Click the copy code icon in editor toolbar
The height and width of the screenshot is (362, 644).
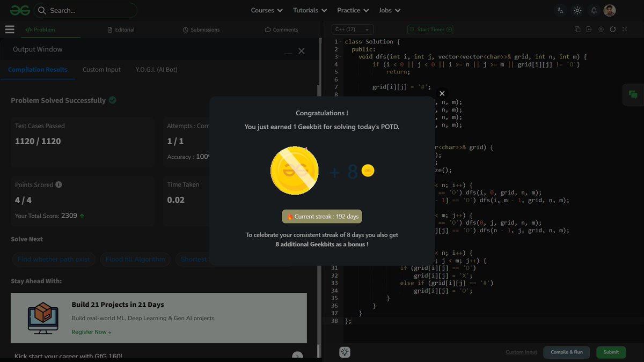click(x=577, y=29)
